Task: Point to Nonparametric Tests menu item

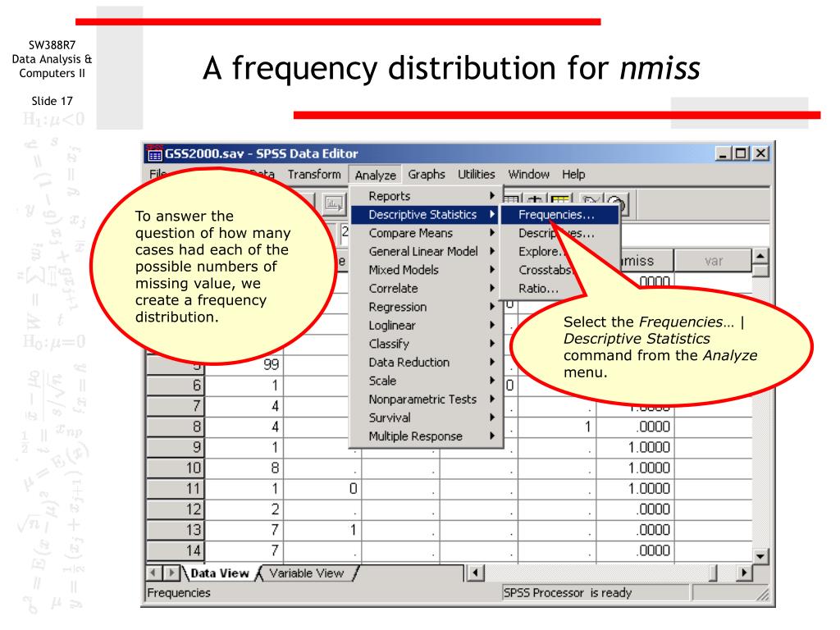Action: tap(426, 399)
